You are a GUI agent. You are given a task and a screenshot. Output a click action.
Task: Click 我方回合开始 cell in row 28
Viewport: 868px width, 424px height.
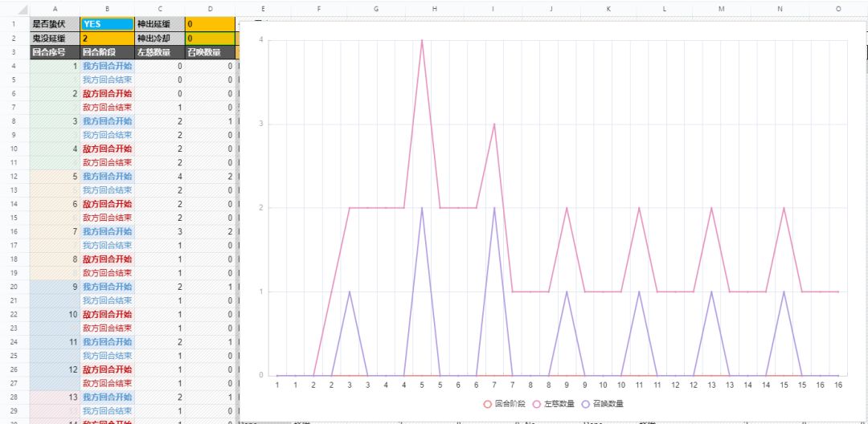tap(107, 397)
